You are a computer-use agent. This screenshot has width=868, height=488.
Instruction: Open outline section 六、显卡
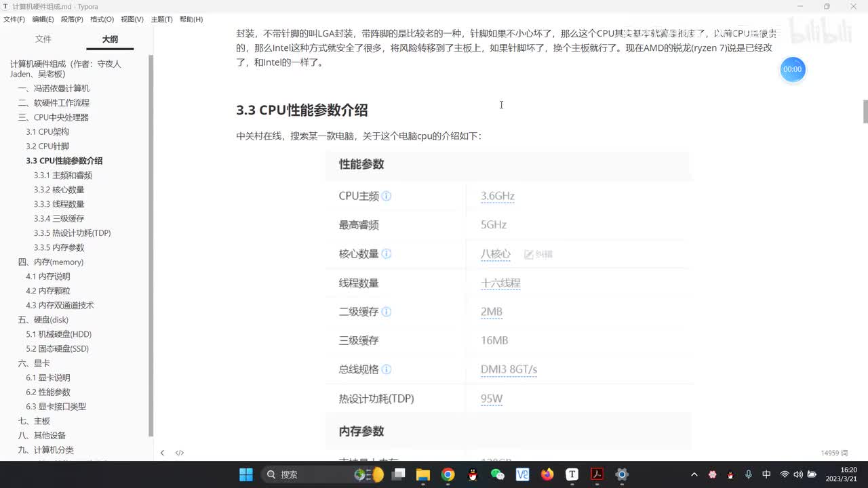click(34, 363)
